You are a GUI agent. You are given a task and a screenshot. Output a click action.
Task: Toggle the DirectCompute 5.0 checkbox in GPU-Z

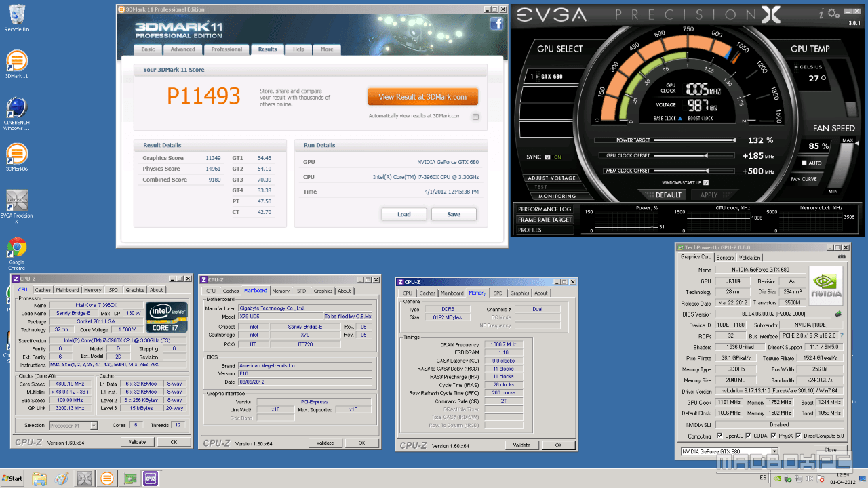click(x=799, y=436)
